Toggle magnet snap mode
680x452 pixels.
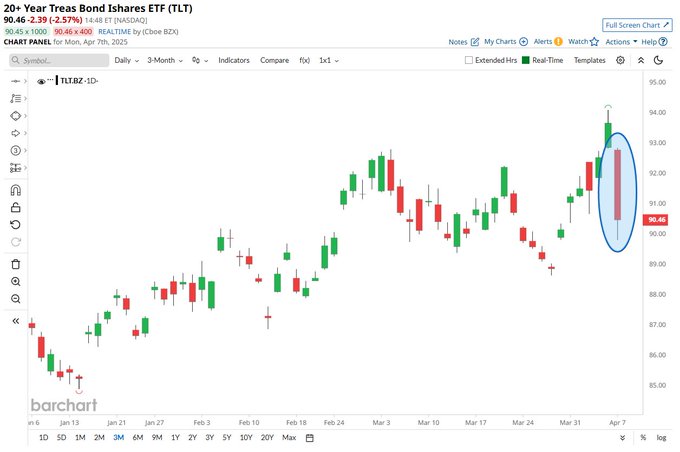[x=16, y=190]
